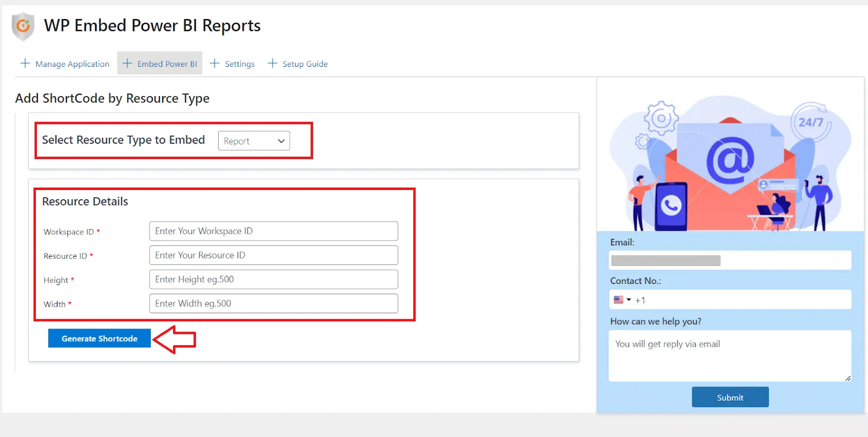Click the plus icon beside Embed Power BI
Viewport: 868px width, 437px height.
point(127,64)
